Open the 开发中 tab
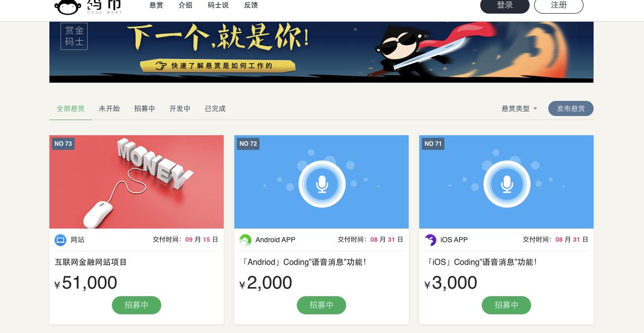This screenshot has width=644, height=333. click(x=180, y=108)
